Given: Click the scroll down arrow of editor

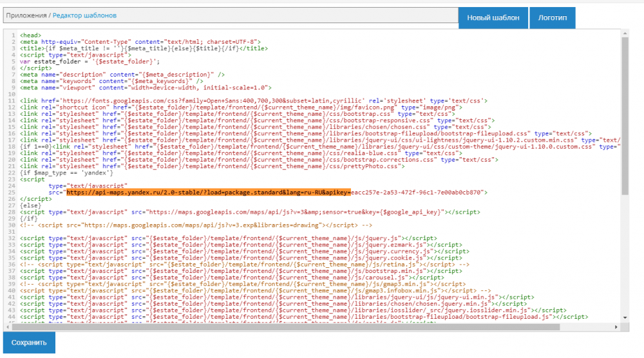Looking at the screenshot, I should pos(625,317).
